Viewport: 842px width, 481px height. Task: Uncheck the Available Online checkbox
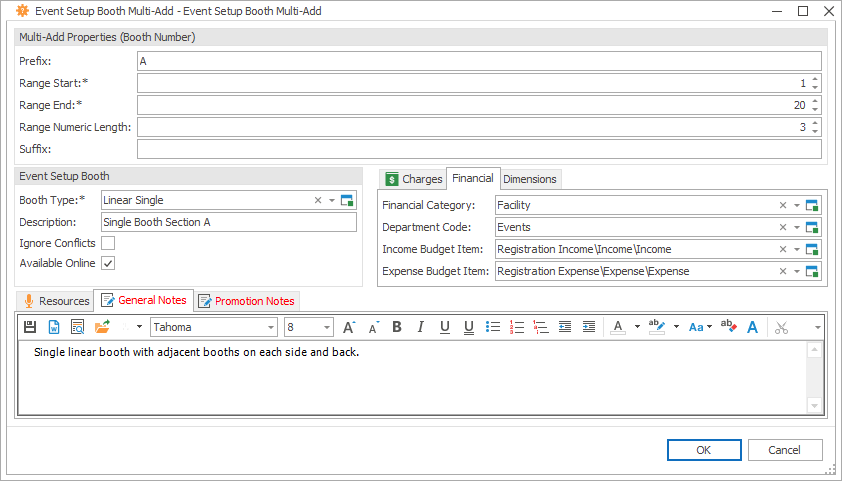point(108,263)
